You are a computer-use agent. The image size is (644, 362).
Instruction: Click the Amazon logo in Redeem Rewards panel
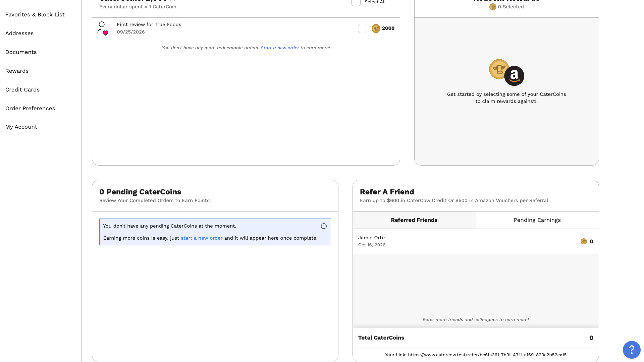click(514, 76)
